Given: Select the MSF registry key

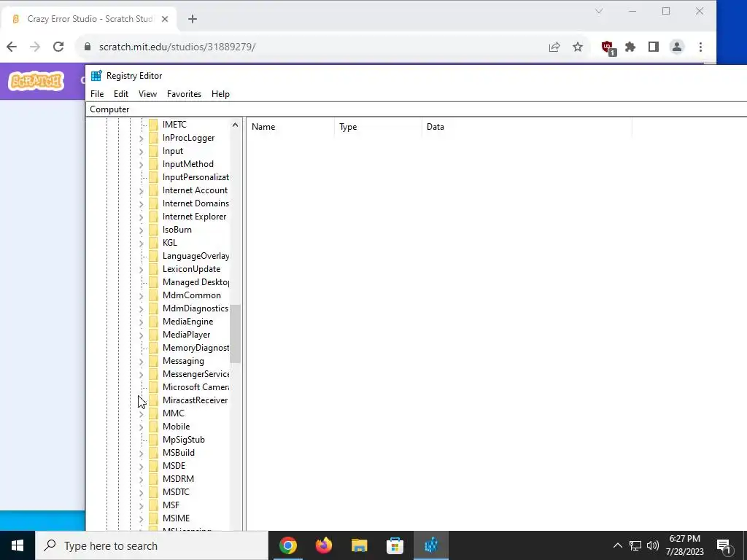Looking at the screenshot, I should pos(171,505).
